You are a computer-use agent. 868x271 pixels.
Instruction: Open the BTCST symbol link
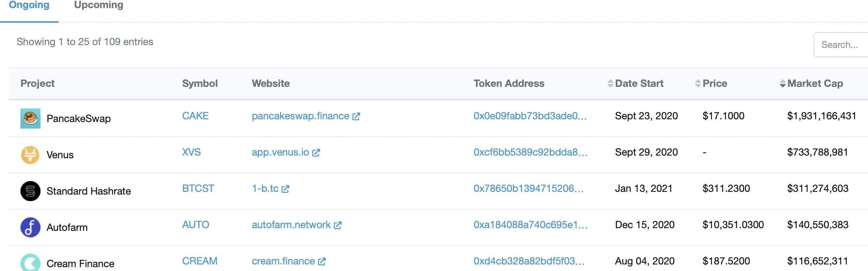(198, 188)
